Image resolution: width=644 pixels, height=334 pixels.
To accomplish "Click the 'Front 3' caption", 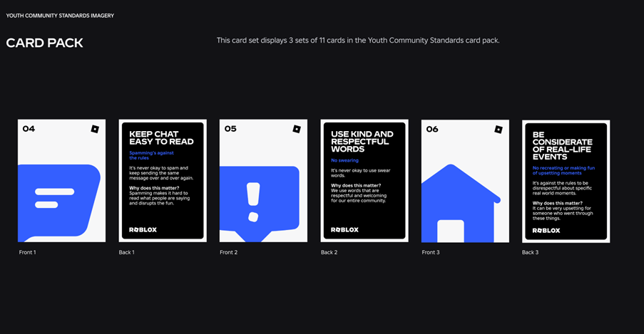I will [x=431, y=252].
